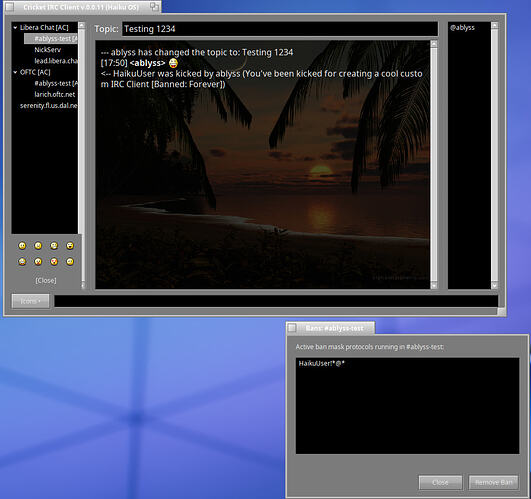Viewport: 531px width, 499px height.
Task: Insert the shocked red-mouth emoticon
Action: [38, 261]
